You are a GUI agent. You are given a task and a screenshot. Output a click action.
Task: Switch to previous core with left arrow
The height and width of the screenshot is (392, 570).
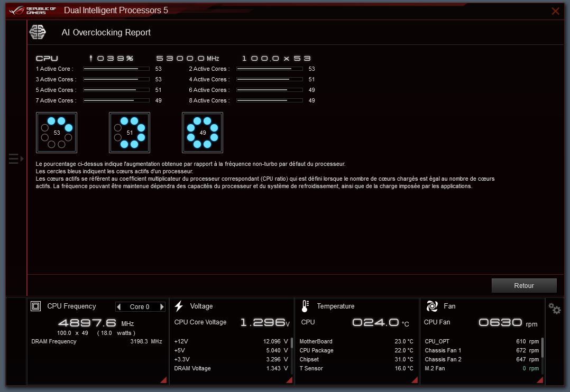tap(119, 307)
